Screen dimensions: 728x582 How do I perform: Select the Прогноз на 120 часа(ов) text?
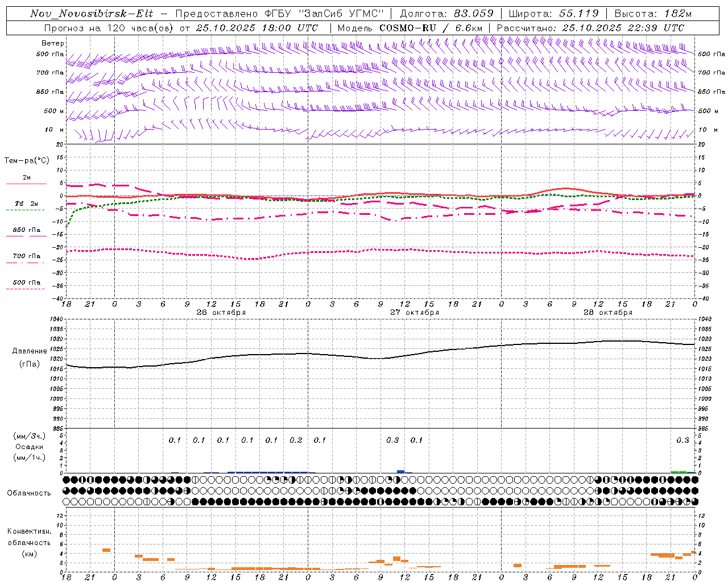click(x=109, y=28)
